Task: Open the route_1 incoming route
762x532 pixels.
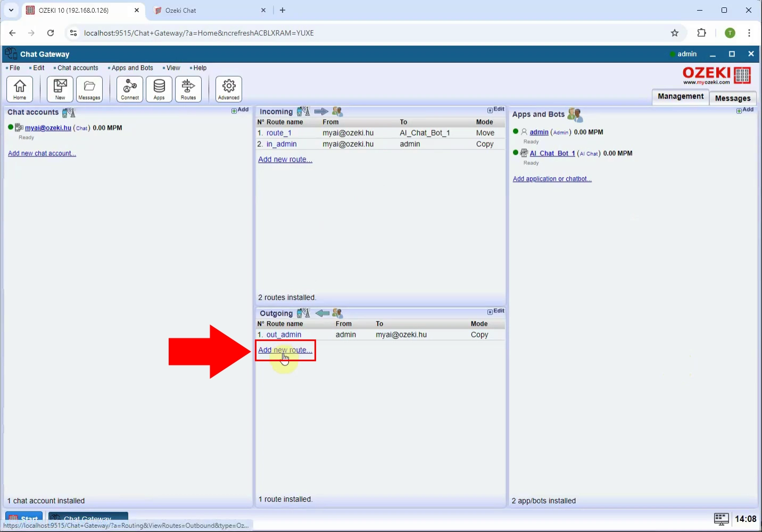Action: pyautogui.click(x=279, y=133)
